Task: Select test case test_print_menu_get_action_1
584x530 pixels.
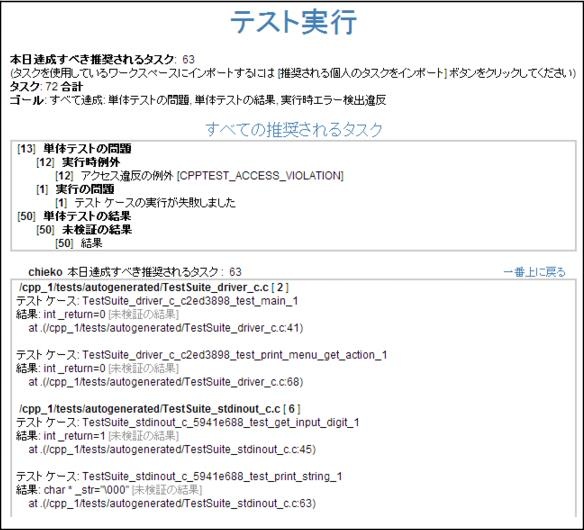Action: click(x=201, y=355)
